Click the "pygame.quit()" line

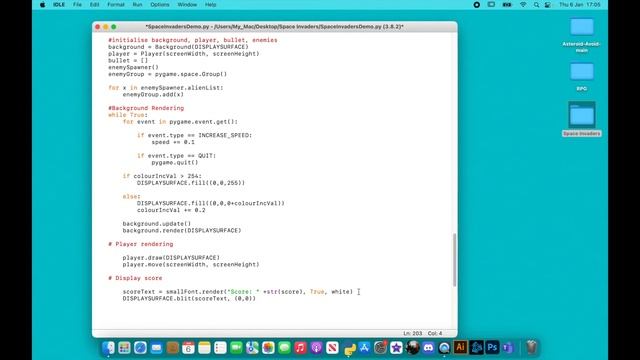coord(175,162)
